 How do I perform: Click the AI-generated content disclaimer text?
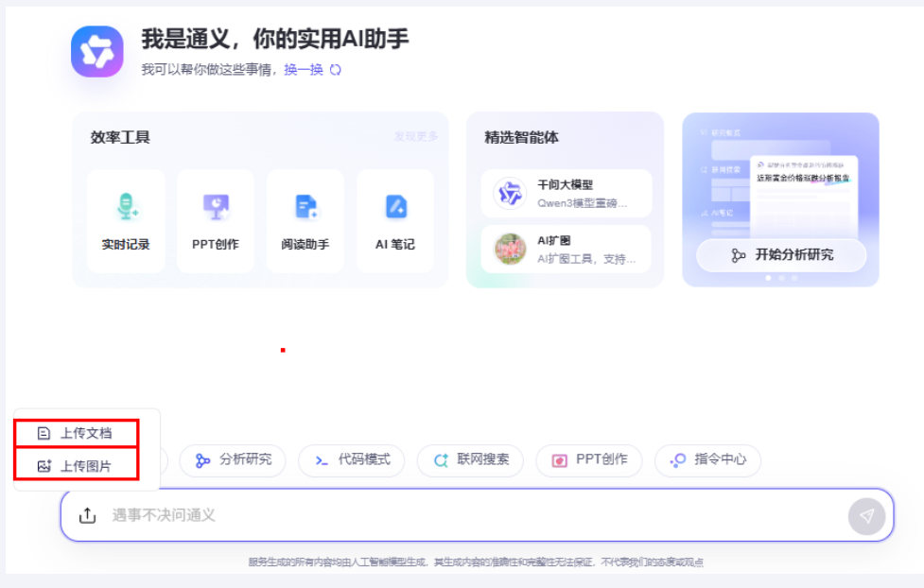click(x=476, y=562)
